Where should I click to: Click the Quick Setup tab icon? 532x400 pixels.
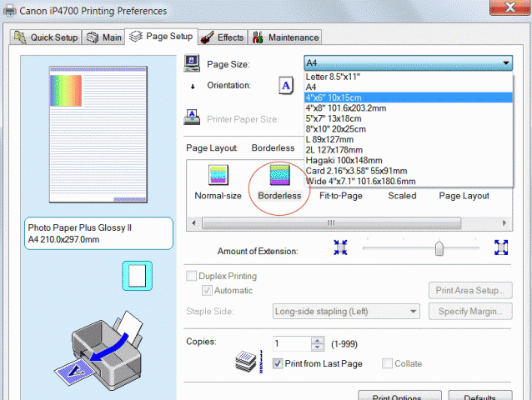pos(20,37)
